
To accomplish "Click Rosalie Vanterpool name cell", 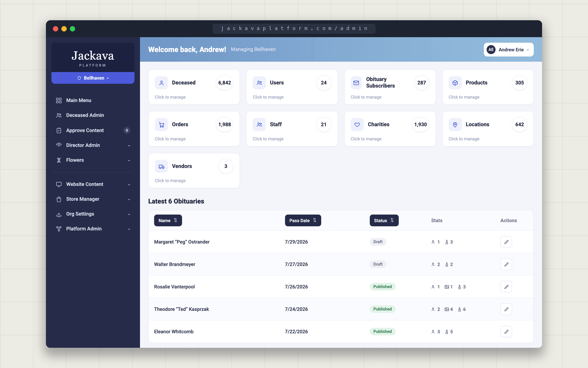I will [x=174, y=287].
